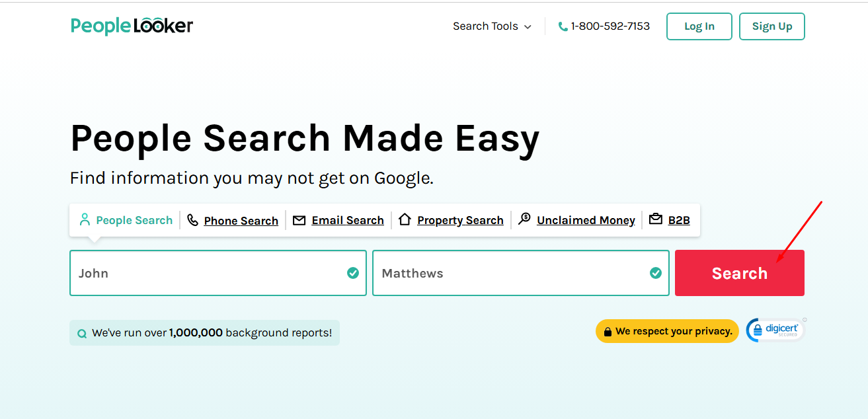Click the money magnifier icon beside Unclaimed Money
This screenshot has height=419, width=868.
524,219
